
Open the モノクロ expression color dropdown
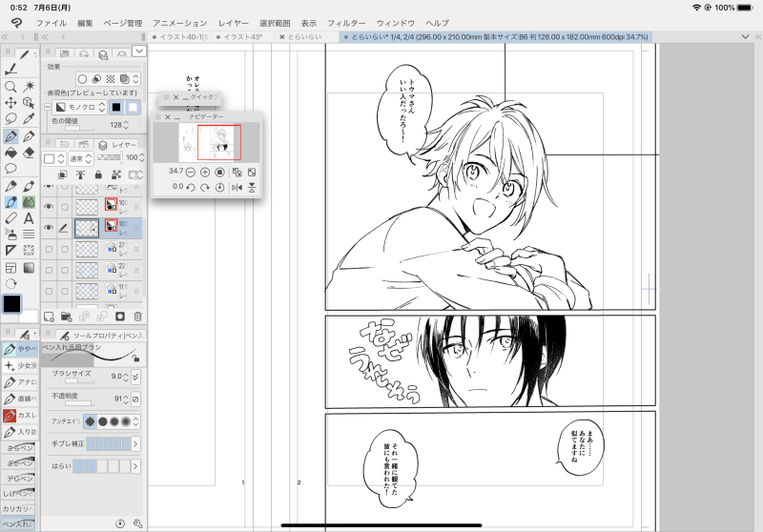point(80,107)
